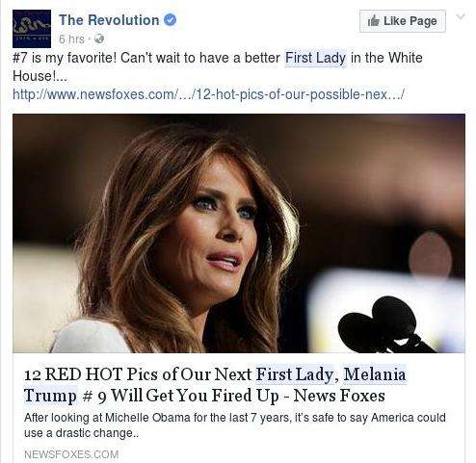Click highlighted Trump in the headline
This screenshot has height=463, width=476.
click(x=50, y=396)
